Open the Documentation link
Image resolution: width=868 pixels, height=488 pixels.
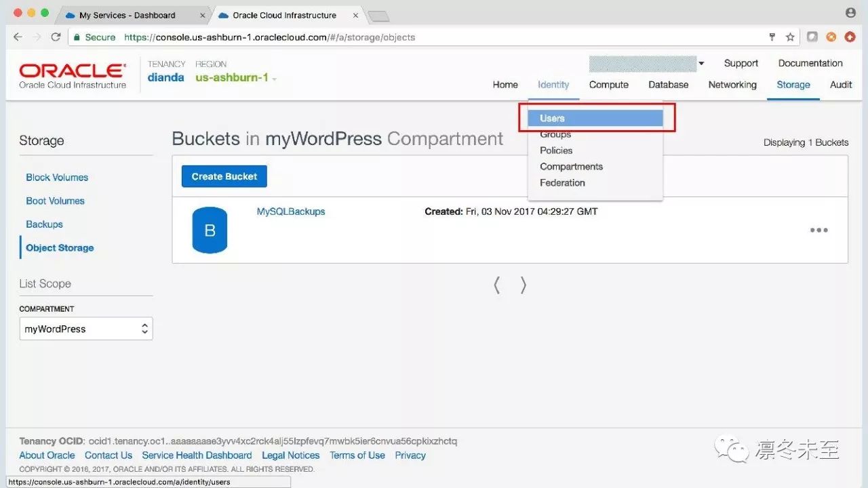point(810,63)
